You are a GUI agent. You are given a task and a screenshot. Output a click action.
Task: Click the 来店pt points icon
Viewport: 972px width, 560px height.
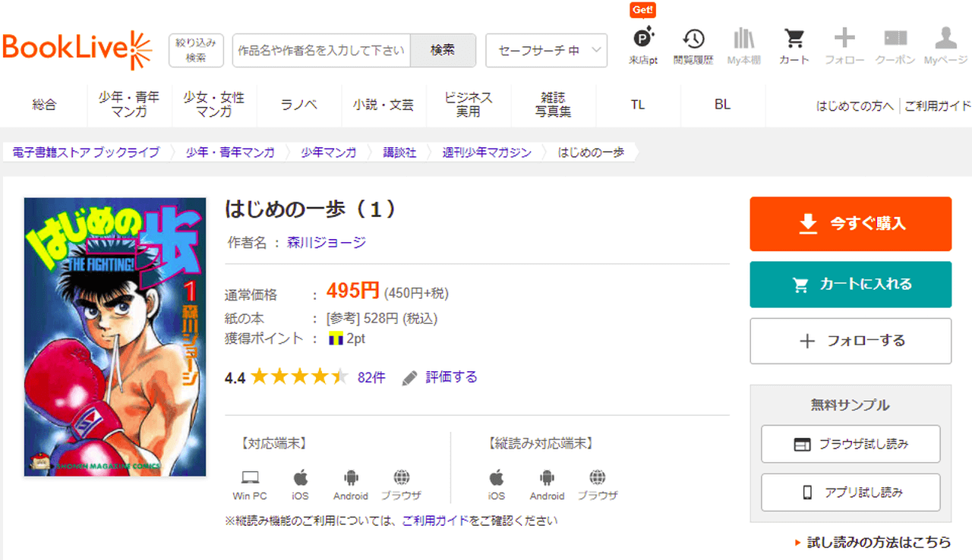coord(643,46)
